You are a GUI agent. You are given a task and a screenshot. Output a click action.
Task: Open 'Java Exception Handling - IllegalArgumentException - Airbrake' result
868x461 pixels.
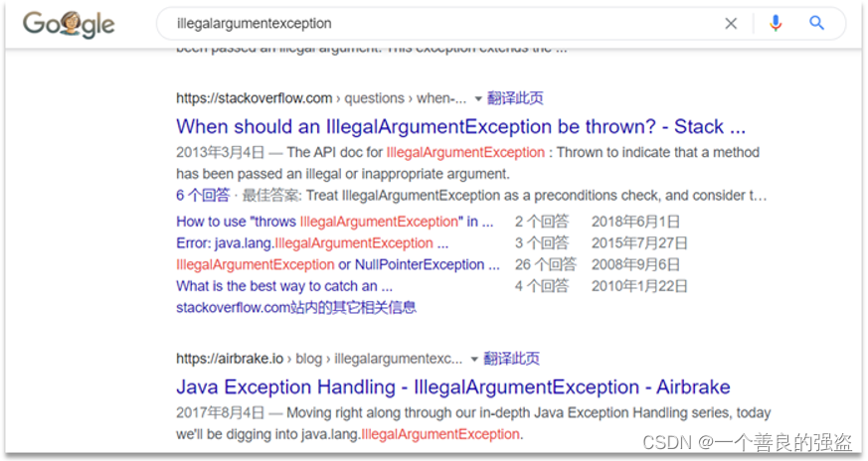click(x=452, y=386)
